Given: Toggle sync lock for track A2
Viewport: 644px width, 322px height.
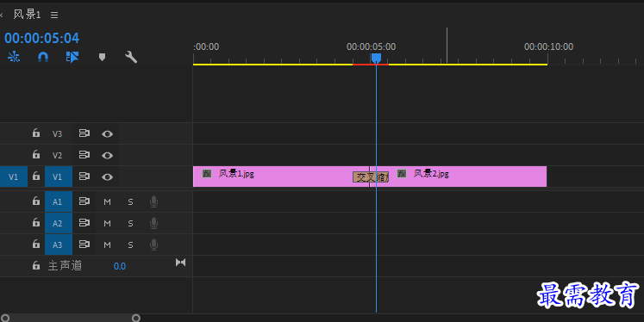Looking at the screenshot, I should coord(84,223).
